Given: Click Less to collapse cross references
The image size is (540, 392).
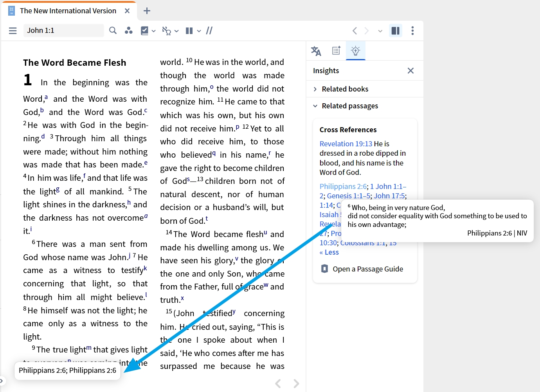Looking at the screenshot, I should 329,252.
